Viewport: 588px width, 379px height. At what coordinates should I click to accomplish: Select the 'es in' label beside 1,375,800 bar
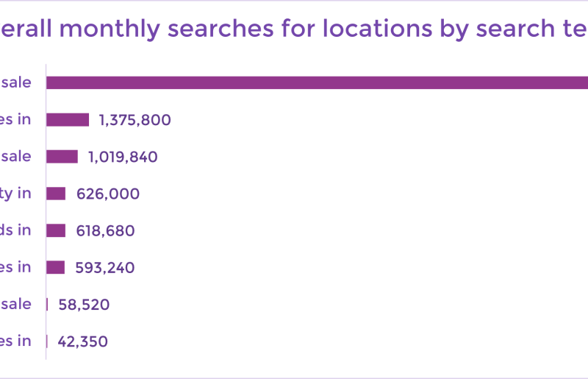click(15, 119)
